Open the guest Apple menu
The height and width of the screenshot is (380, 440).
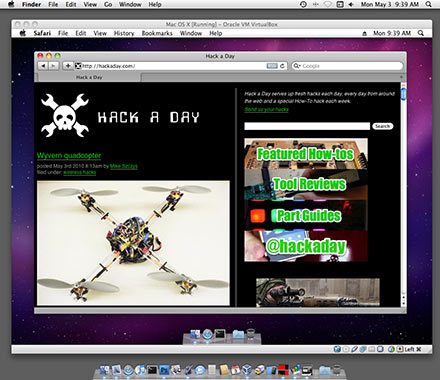[x=23, y=33]
